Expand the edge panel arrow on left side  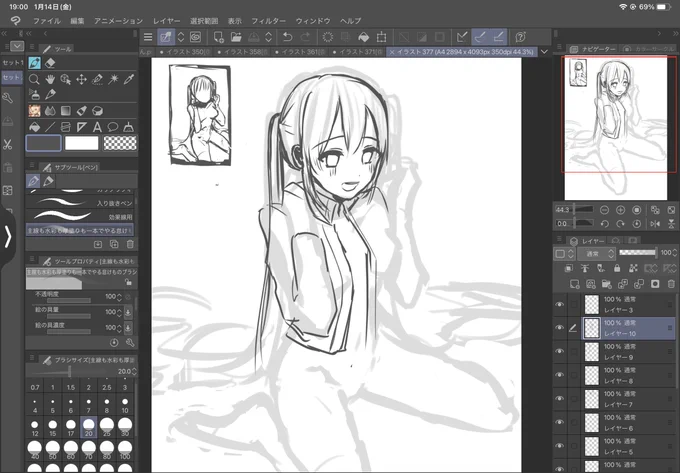tap(7, 238)
